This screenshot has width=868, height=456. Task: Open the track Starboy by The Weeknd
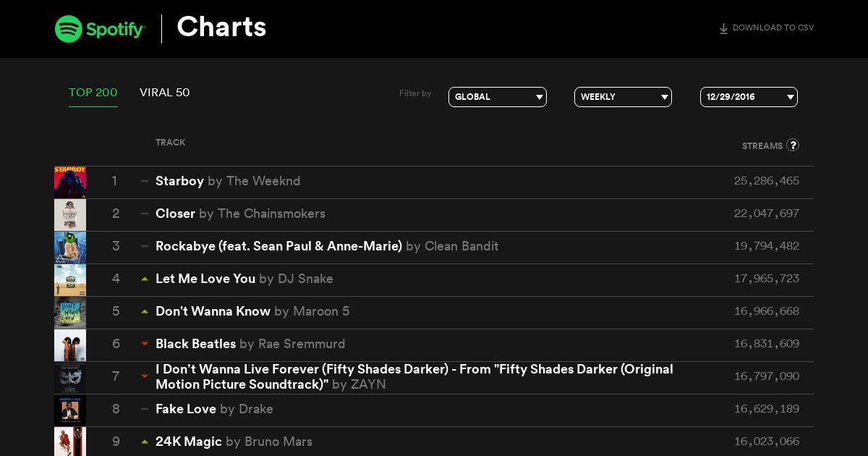point(228,181)
